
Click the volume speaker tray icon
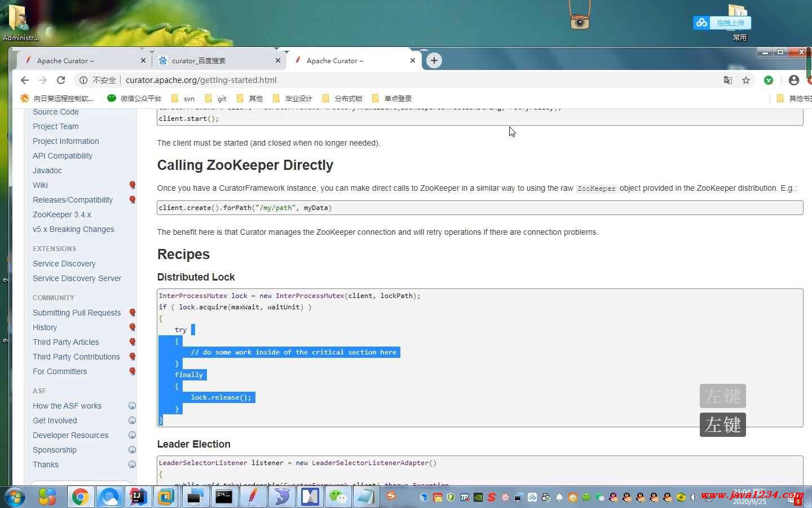[x=695, y=497]
